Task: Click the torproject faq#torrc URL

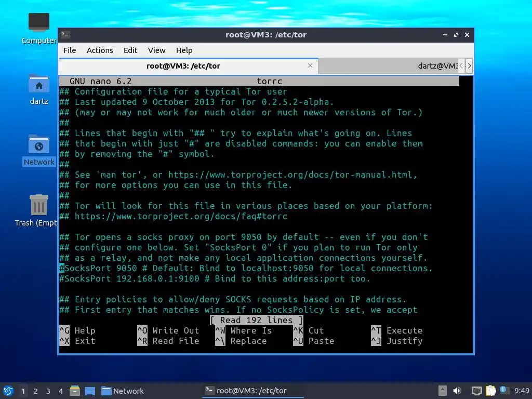Action: tap(181, 216)
